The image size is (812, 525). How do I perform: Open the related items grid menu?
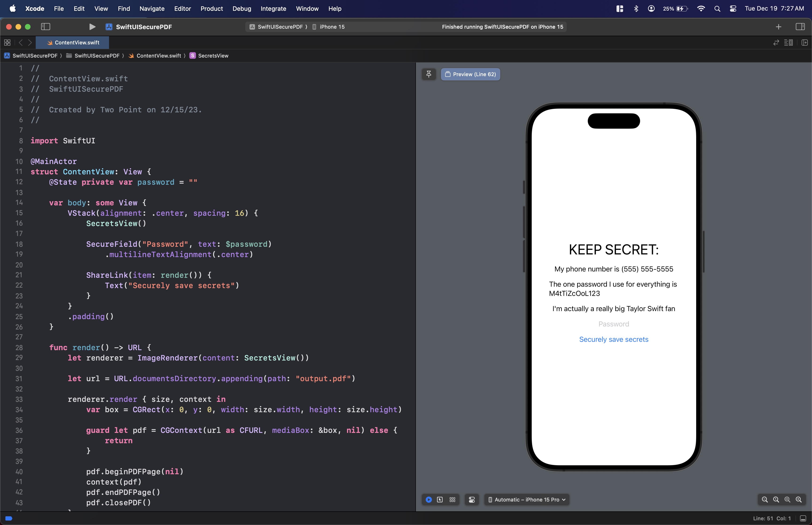pos(7,42)
